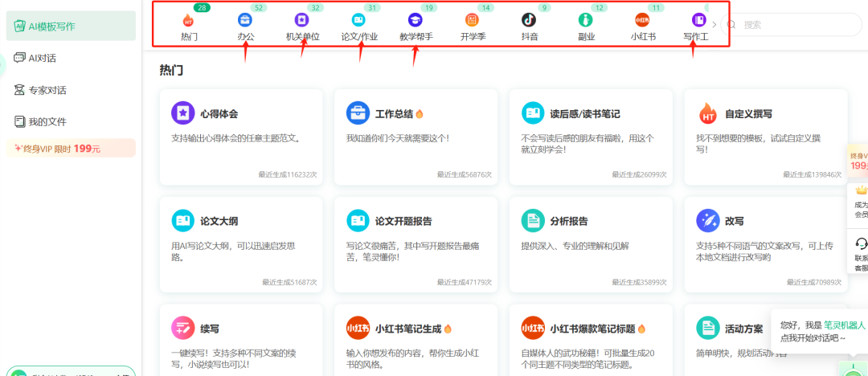The image size is (868, 376).
Task: Open the 热门 category icon
Action: point(189,21)
